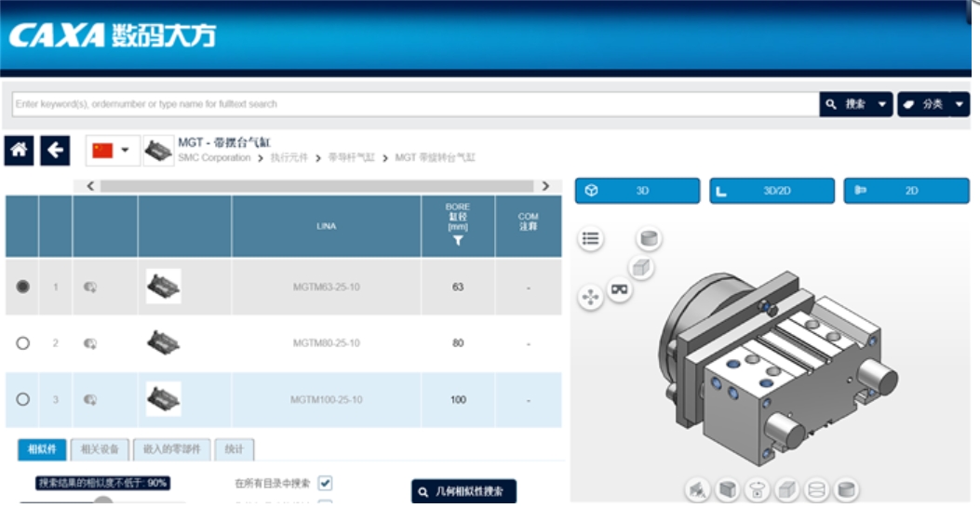Click the 分类 category button
The width and height of the screenshot is (980, 508).
924,104
